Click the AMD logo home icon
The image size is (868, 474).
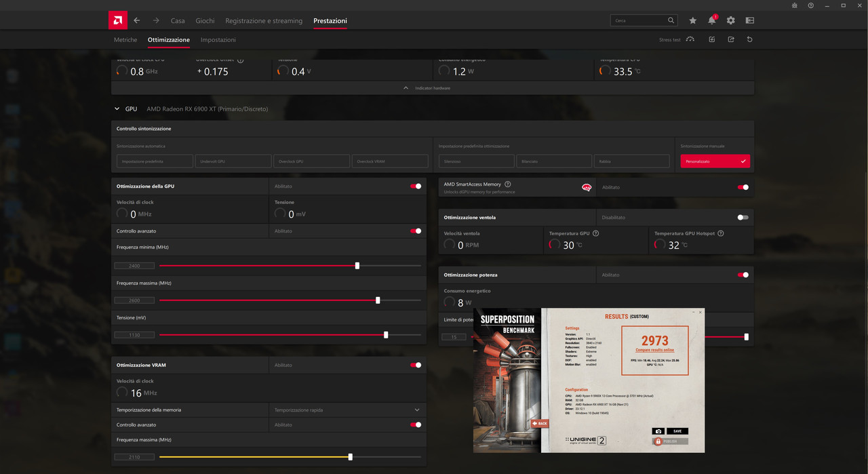click(118, 20)
